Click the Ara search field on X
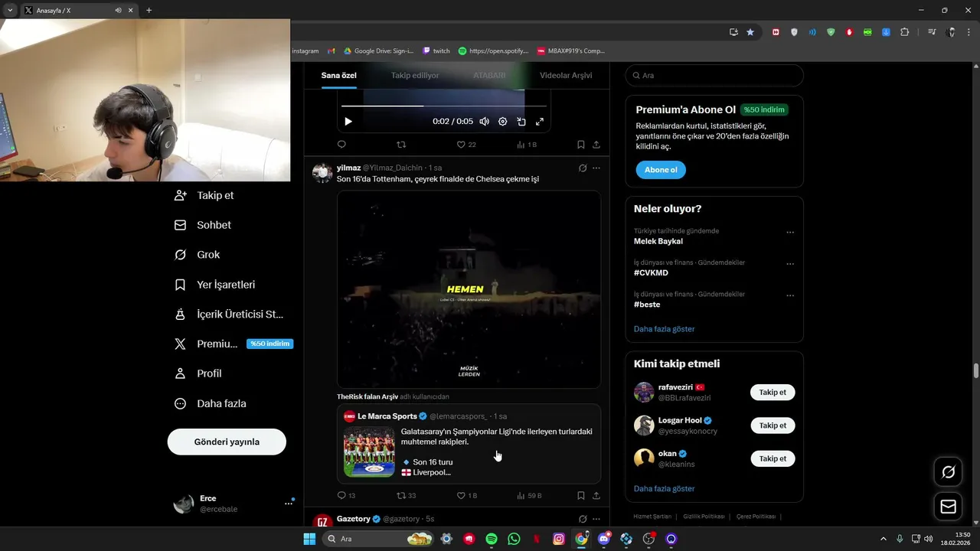This screenshot has width=980, height=551. coord(714,76)
